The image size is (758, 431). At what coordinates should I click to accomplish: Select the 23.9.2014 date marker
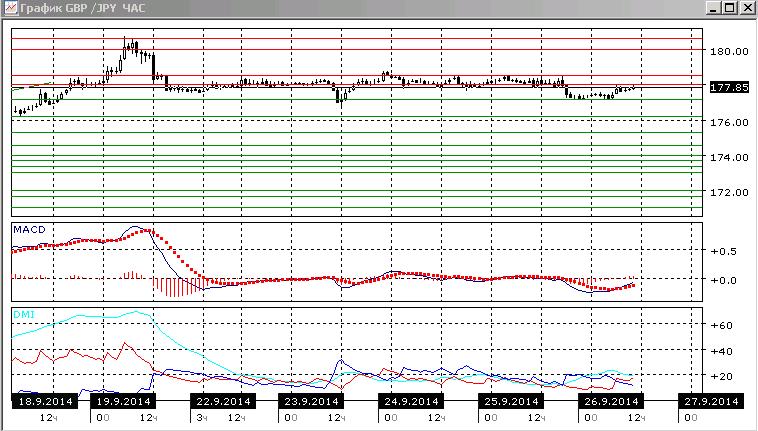(311, 402)
